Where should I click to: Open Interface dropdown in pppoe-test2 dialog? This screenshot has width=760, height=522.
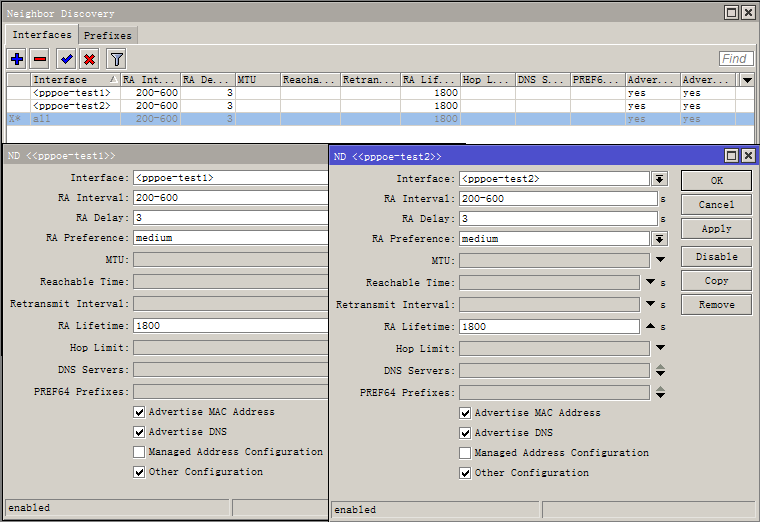(x=659, y=179)
